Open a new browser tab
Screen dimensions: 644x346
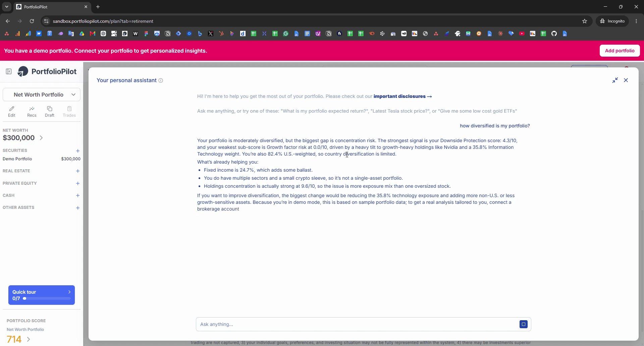98,7
